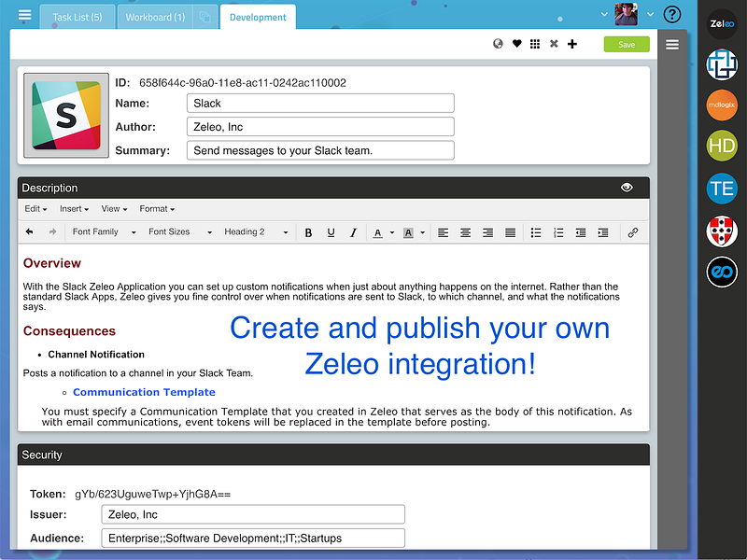The image size is (747, 560).
Task: Open the Insert menu in editor
Action: [x=74, y=208]
